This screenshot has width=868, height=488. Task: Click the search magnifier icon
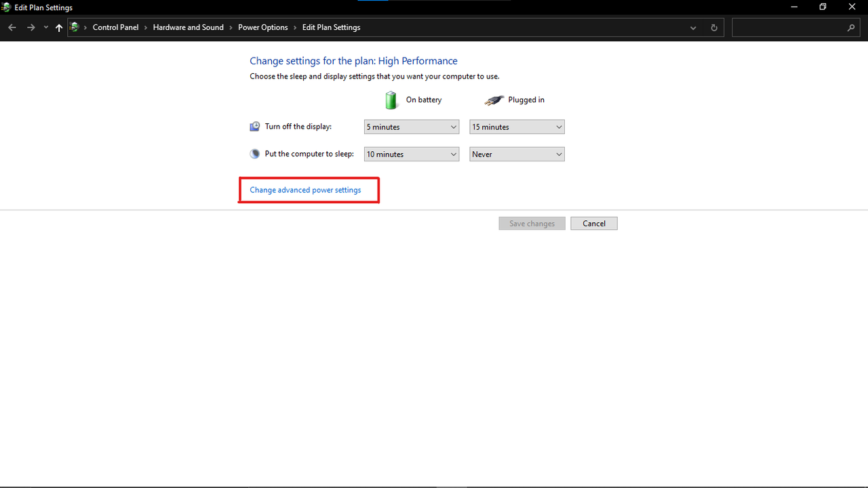(x=852, y=28)
